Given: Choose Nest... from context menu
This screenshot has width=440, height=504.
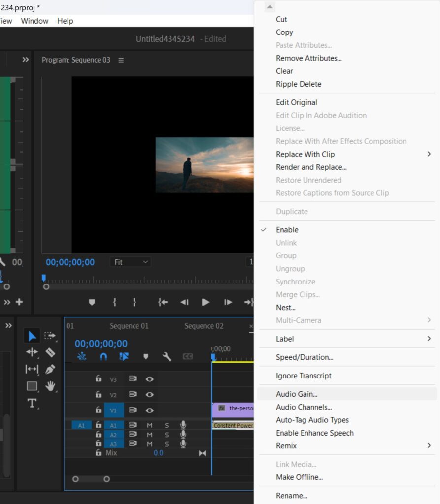Looking at the screenshot, I should (x=347, y=307).
